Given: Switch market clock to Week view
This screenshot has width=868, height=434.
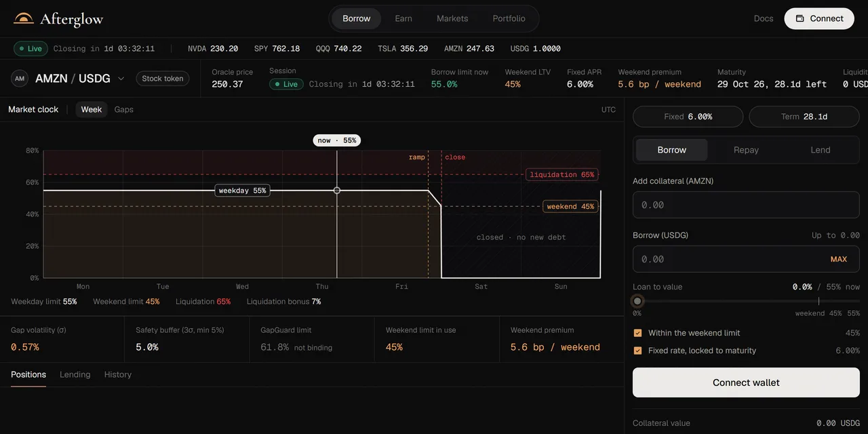Looking at the screenshot, I should (x=92, y=109).
